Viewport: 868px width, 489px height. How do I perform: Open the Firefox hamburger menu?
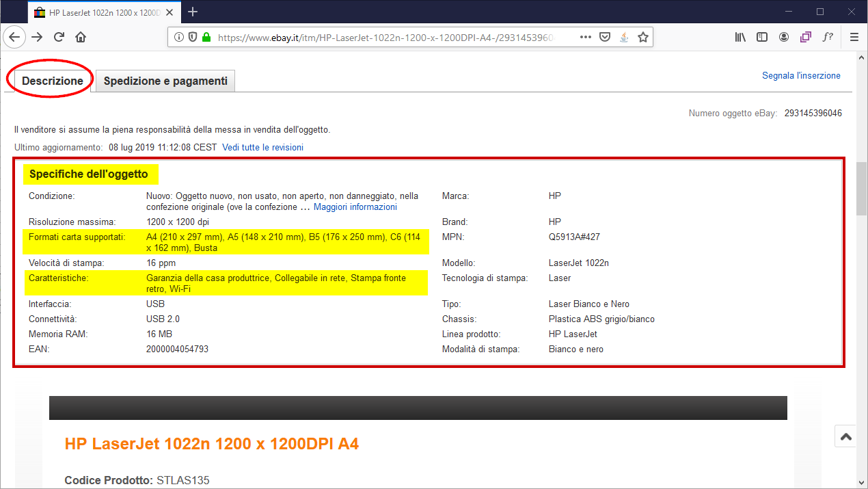(x=854, y=37)
